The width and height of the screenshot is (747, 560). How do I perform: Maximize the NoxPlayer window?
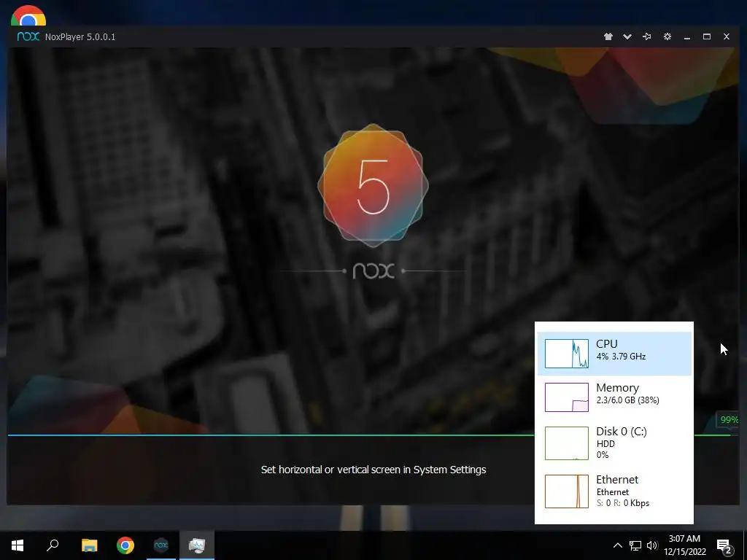tap(706, 36)
